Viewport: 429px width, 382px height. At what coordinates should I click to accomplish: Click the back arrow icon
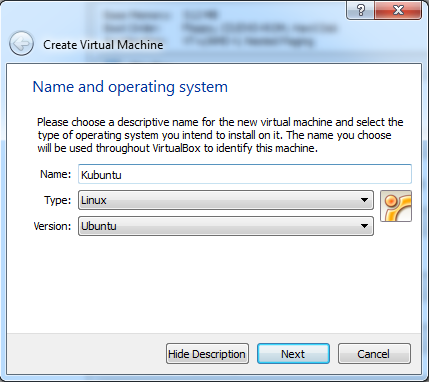tap(21, 44)
